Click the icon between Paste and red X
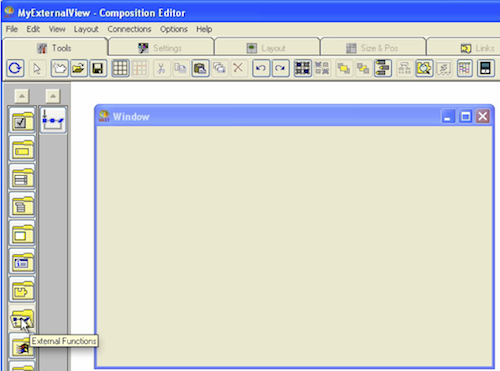Image resolution: width=500 pixels, height=371 pixels. [219, 68]
